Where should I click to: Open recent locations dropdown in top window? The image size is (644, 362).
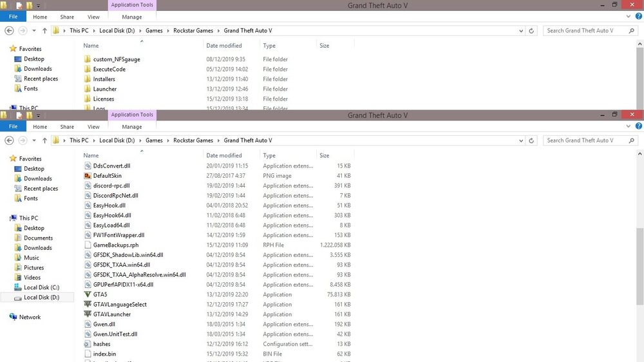pos(34,31)
